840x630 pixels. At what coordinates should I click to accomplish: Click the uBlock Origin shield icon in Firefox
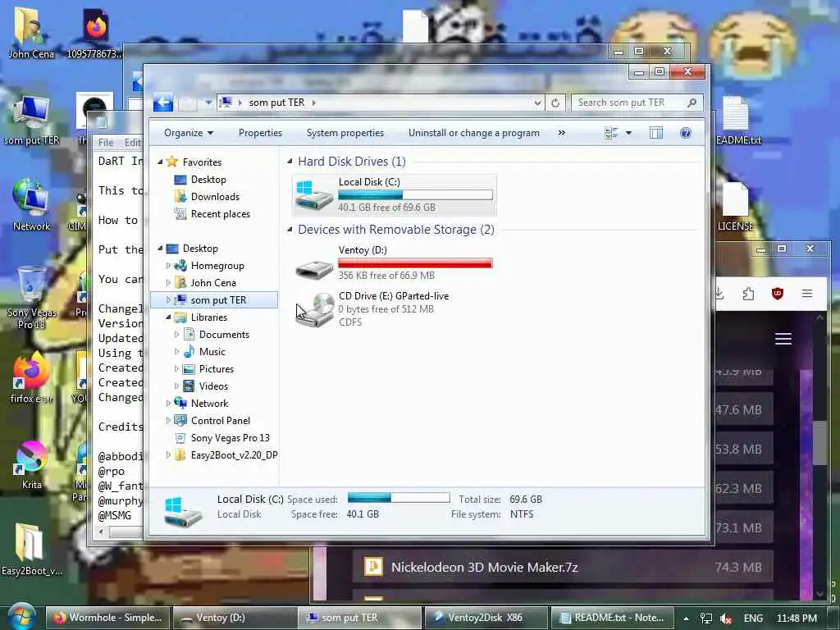click(777, 294)
